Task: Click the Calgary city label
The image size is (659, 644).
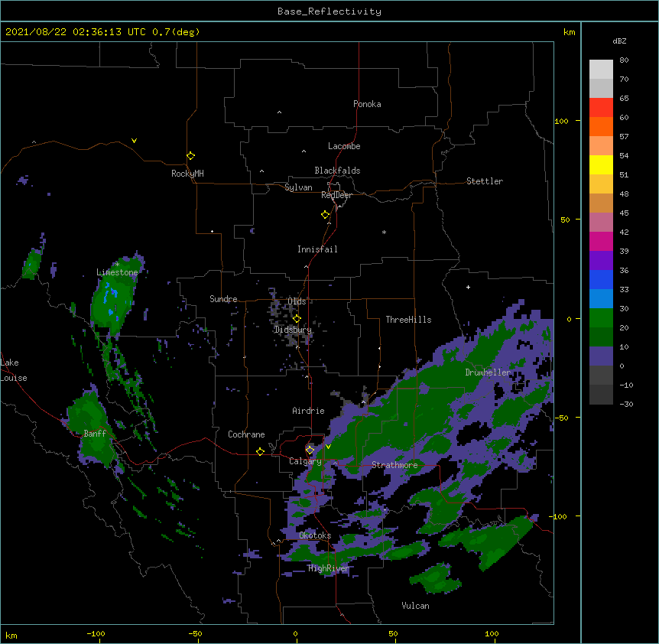Action: point(305,461)
